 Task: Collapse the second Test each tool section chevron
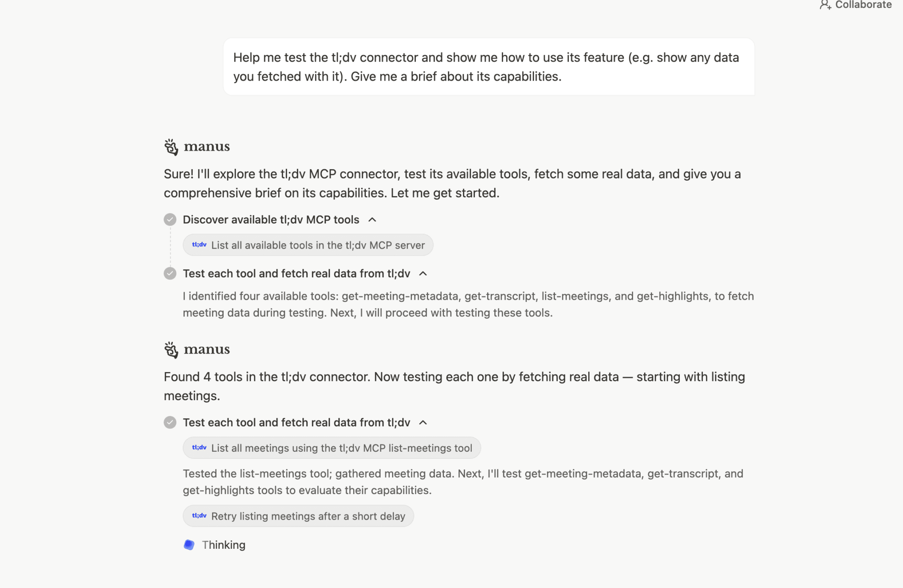click(x=423, y=422)
